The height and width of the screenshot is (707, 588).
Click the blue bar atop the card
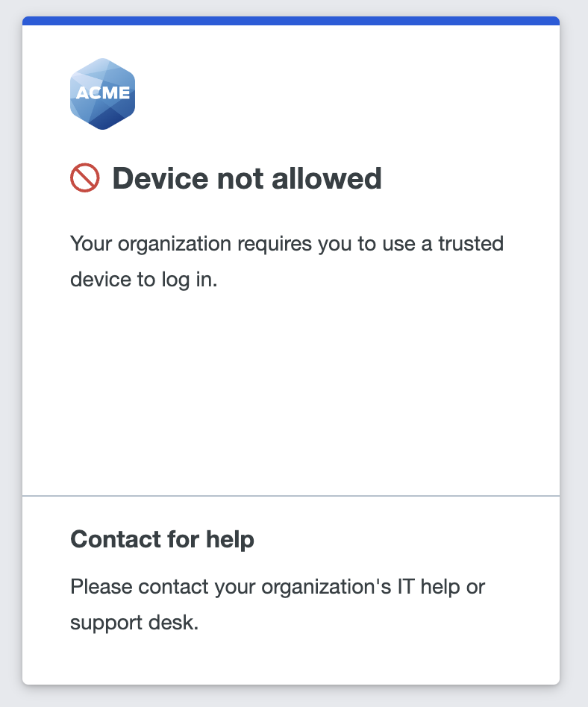pyautogui.click(x=291, y=21)
